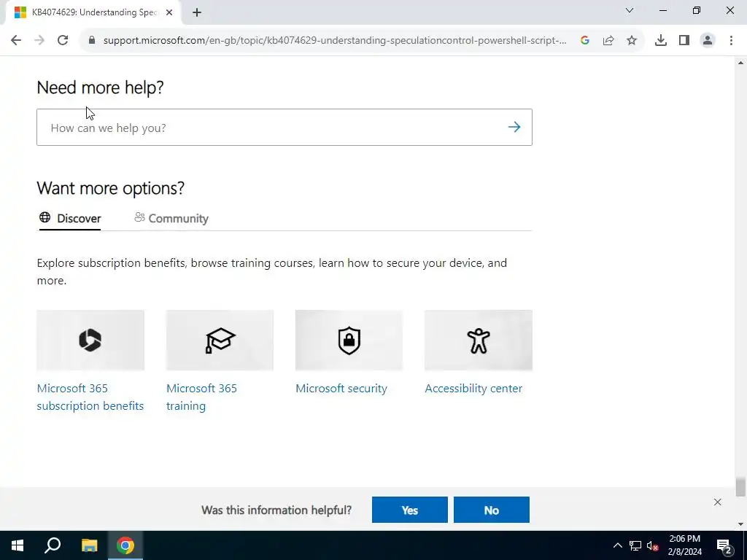Open taskbar clock and date
Viewport: 747px width, 560px height.
684,545
